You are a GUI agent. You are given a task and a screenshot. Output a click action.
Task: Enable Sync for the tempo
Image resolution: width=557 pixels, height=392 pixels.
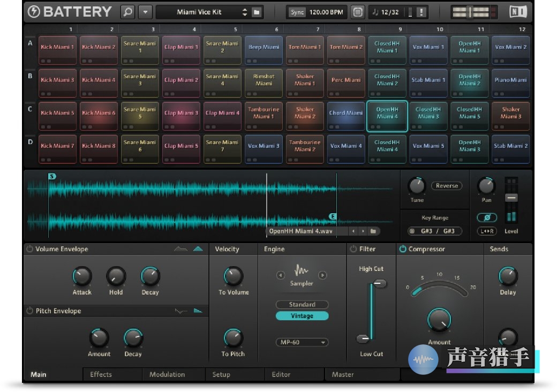point(297,11)
